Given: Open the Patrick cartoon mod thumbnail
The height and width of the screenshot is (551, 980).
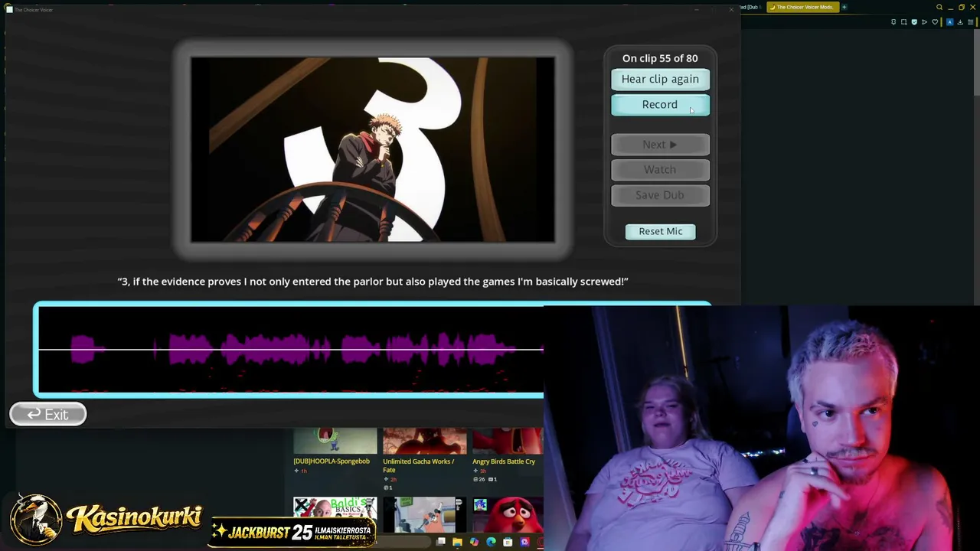Looking at the screenshot, I should click(x=424, y=515).
